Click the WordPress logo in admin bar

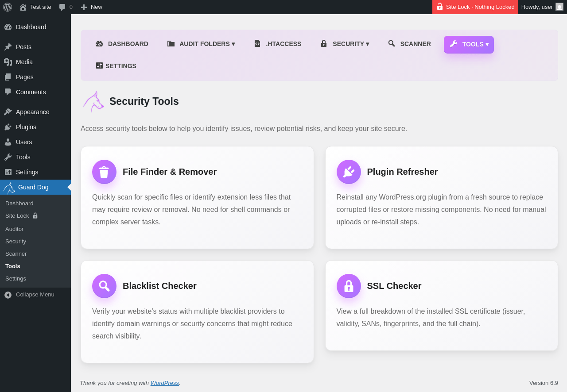pos(8,7)
